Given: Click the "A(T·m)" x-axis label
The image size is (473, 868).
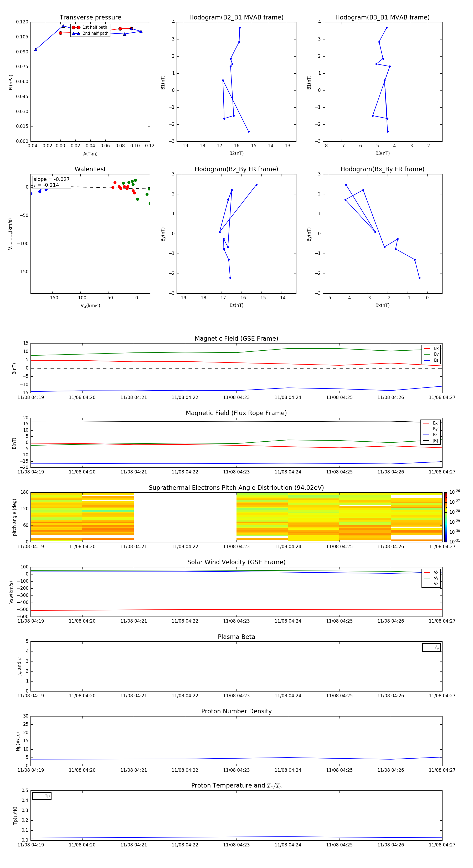Looking at the screenshot, I should point(90,154).
